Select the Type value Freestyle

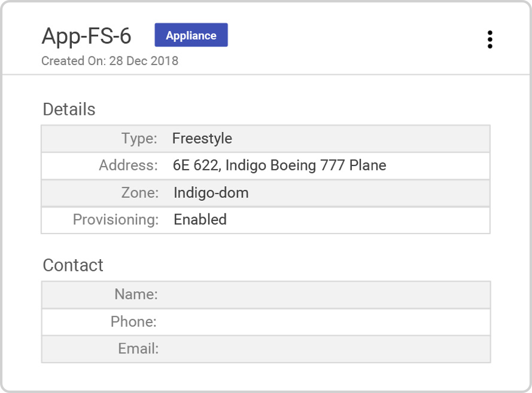(202, 138)
